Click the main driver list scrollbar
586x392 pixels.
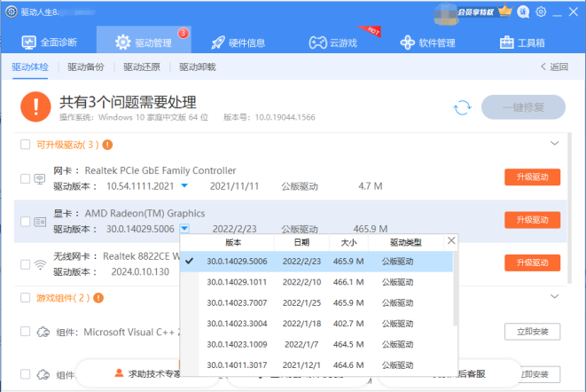(569, 208)
